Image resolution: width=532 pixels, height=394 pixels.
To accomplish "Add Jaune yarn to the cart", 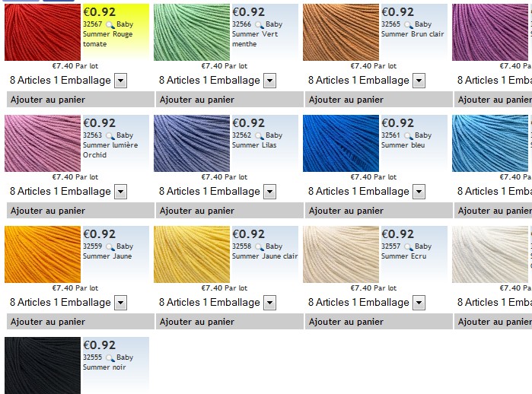I will click(x=81, y=322).
